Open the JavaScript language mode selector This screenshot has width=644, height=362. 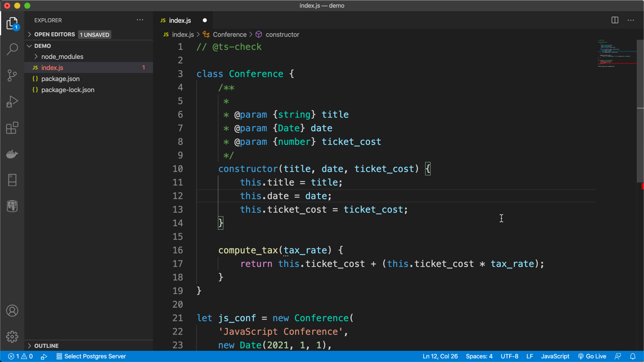click(555, 356)
